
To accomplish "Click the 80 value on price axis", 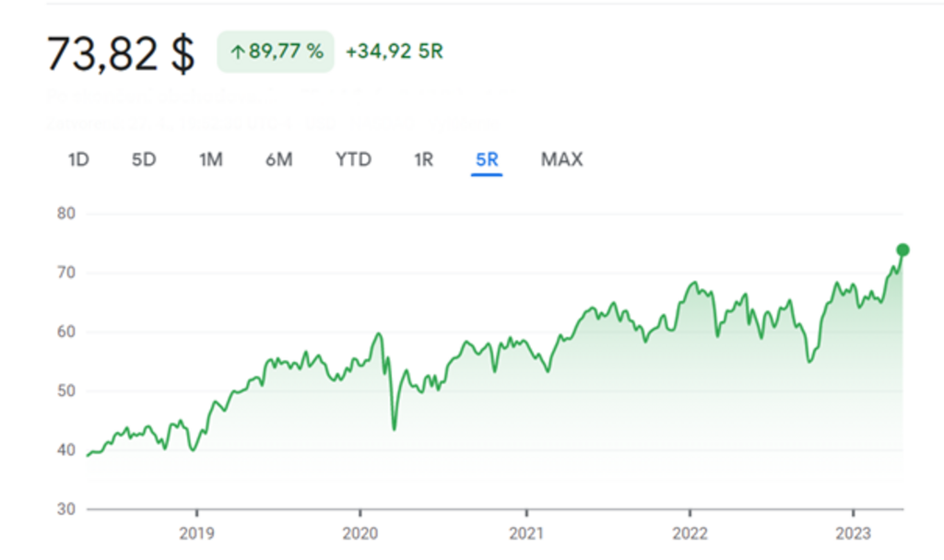I will coord(66,214).
